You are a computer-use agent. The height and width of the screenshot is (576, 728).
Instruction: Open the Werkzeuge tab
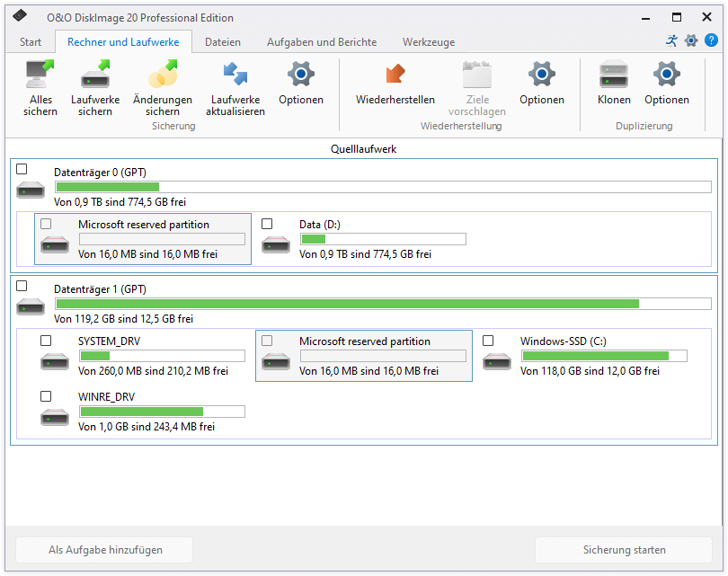pyautogui.click(x=429, y=42)
